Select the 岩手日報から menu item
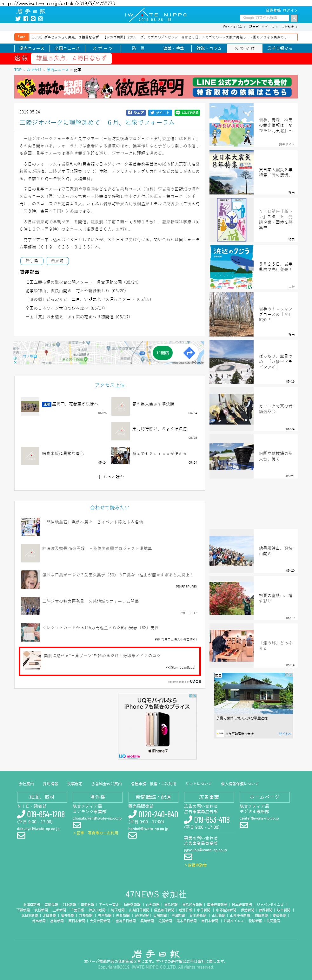Viewport: 312px width, 980px height. pyautogui.click(x=280, y=48)
